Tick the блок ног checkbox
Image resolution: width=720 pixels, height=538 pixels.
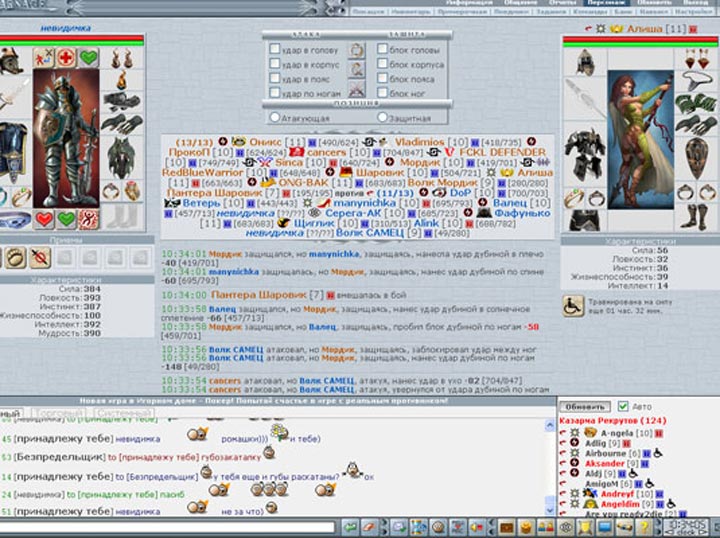(382, 92)
